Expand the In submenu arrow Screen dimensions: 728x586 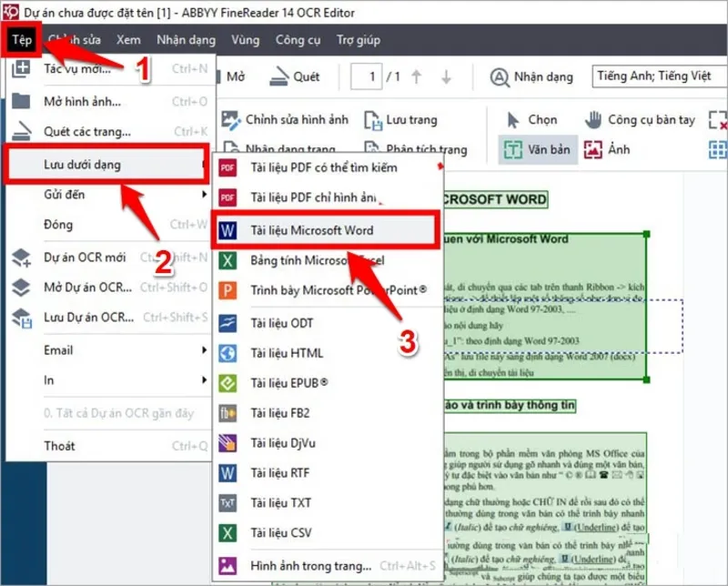click(x=204, y=379)
